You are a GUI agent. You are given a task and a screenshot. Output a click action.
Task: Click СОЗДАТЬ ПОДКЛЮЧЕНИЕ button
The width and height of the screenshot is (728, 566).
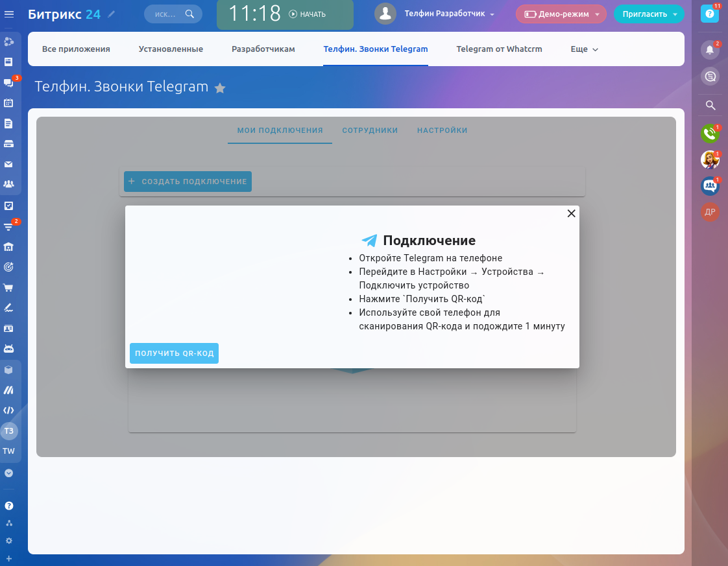point(188,182)
